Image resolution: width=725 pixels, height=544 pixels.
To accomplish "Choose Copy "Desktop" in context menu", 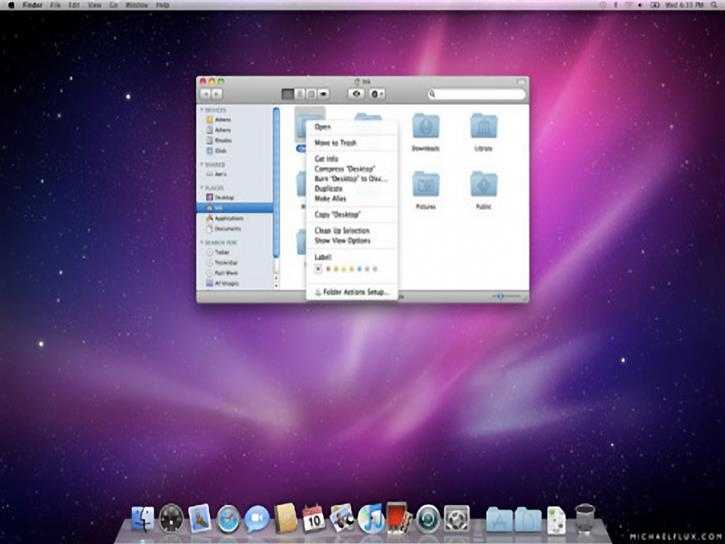I will click(352, 214).
